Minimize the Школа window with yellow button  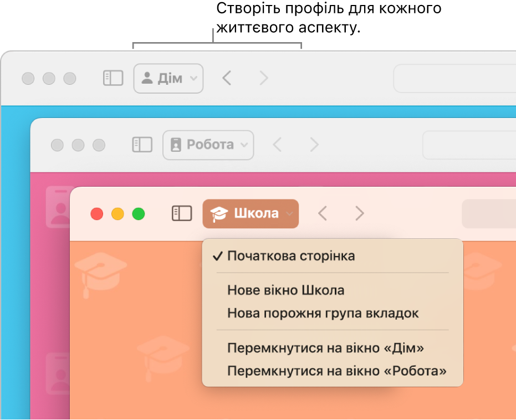pyautogui.click(x=117, y=214)
